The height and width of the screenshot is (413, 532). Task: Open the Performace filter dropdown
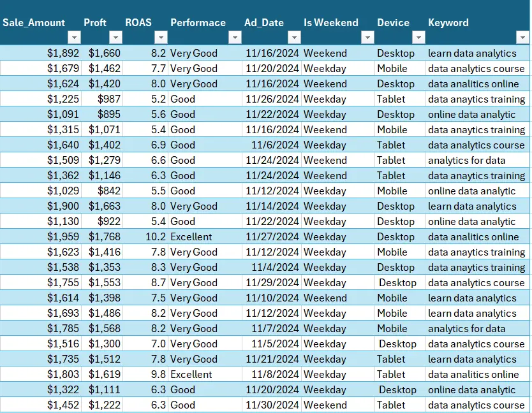pyautogui.click(x=235, y=37)
